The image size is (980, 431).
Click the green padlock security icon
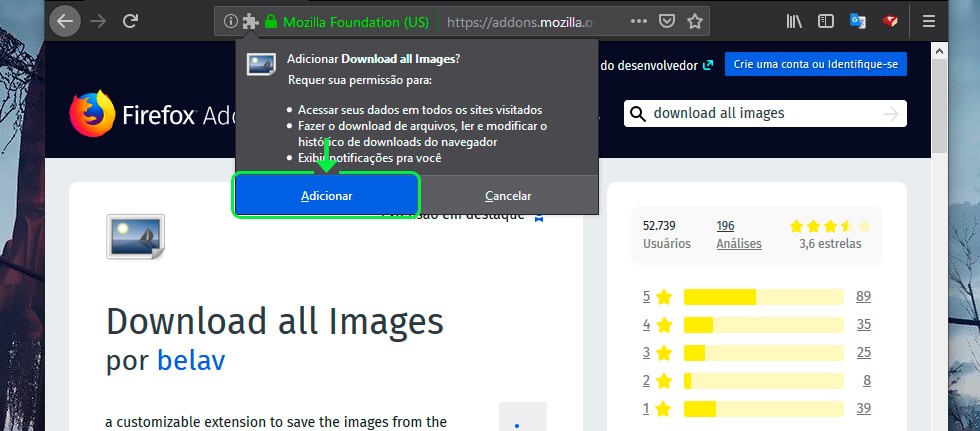tap(270, 22)
